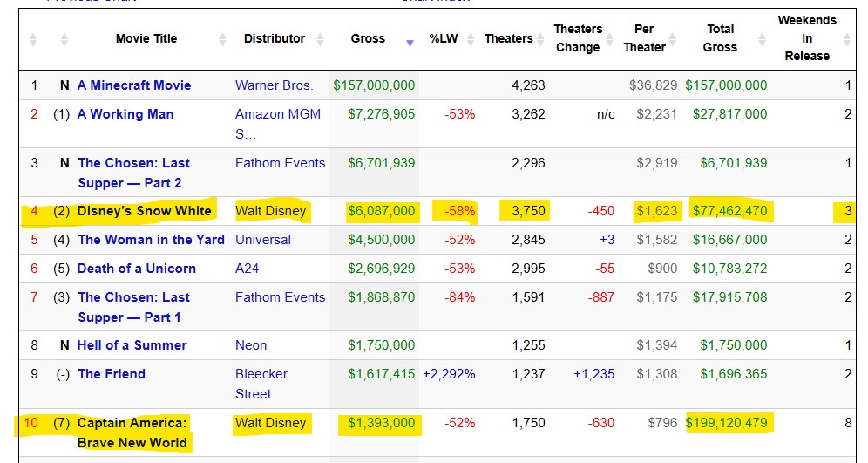Select the +2,292% change value
The width and height of the screenshot is (868, 463).
(x=449, y=374)
